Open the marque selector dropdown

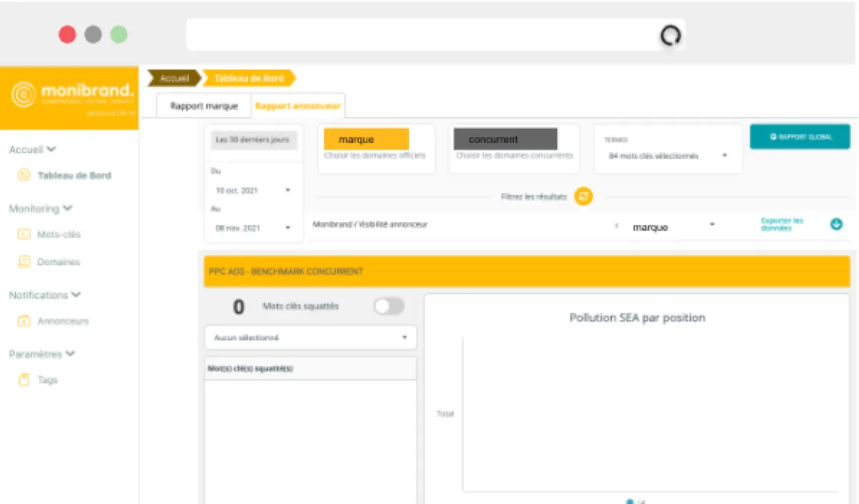coord(673,227)
